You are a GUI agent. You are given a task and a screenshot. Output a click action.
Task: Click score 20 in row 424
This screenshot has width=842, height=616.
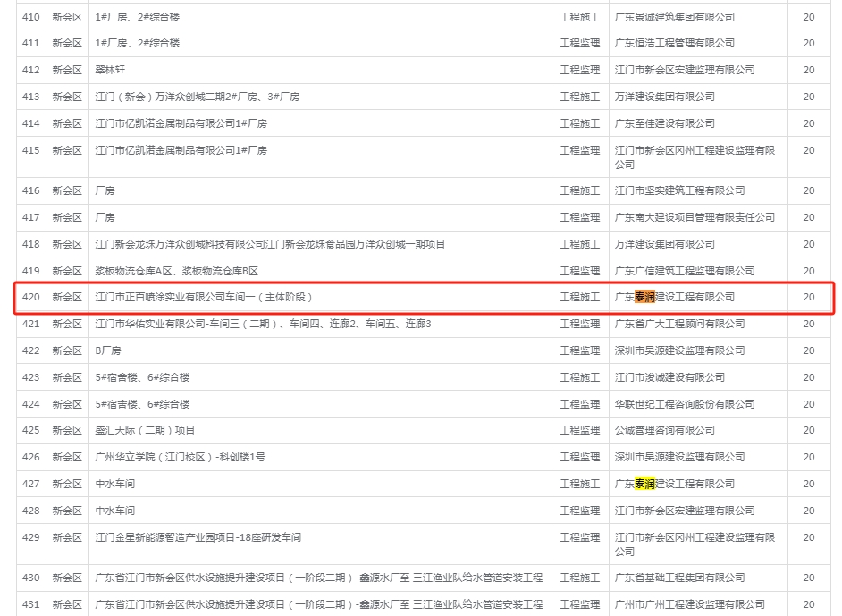809,404
